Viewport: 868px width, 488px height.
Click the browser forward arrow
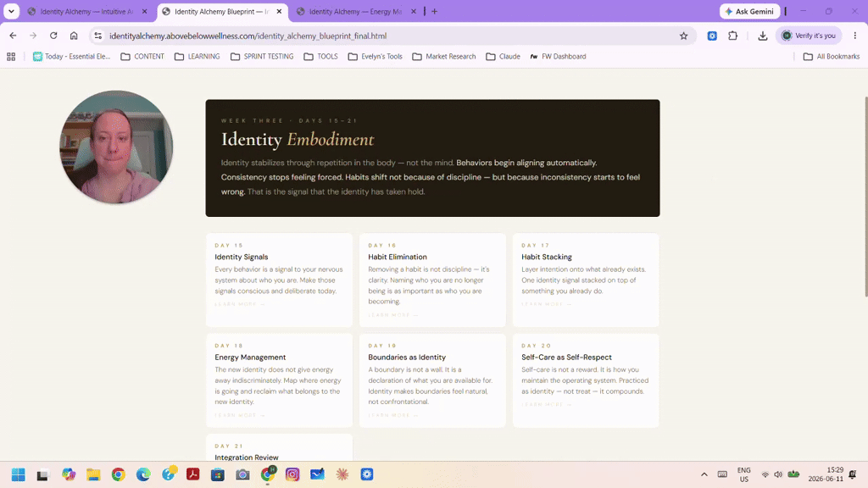pos(33,36)
